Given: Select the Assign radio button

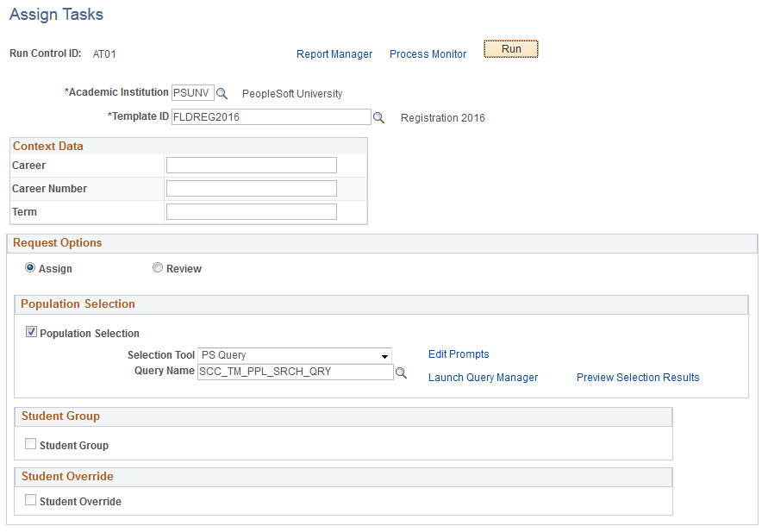Looking at the screenshot, I should pos(30,267).
